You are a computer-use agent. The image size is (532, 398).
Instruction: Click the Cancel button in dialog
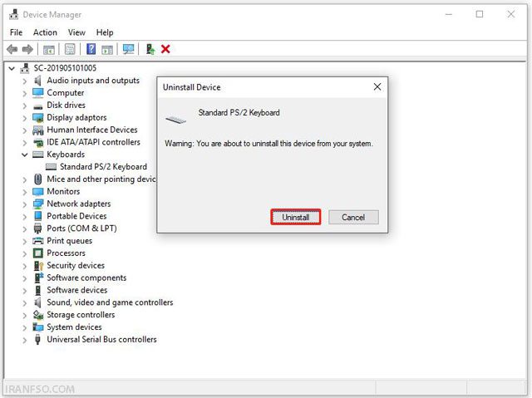tap(353, 217)
